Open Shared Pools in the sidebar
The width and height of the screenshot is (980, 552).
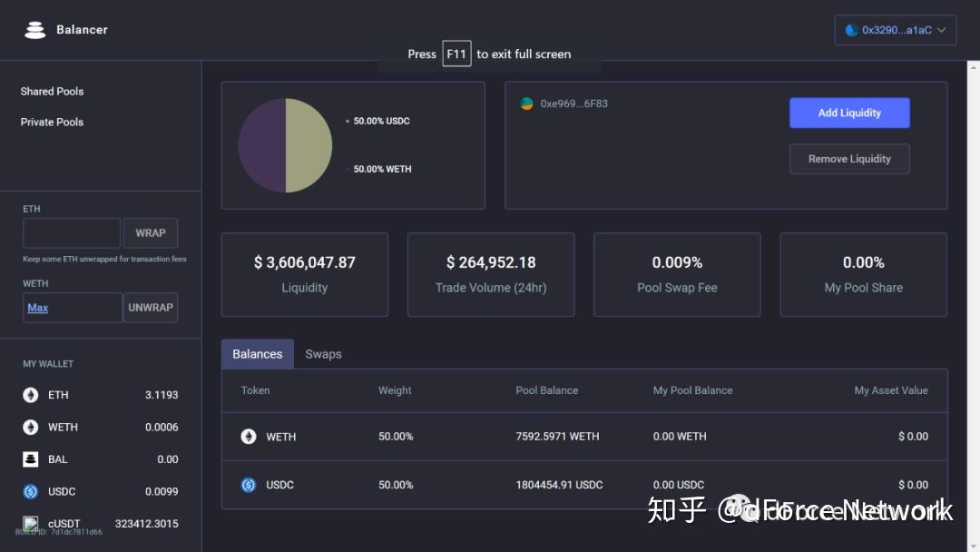point(52,92)
